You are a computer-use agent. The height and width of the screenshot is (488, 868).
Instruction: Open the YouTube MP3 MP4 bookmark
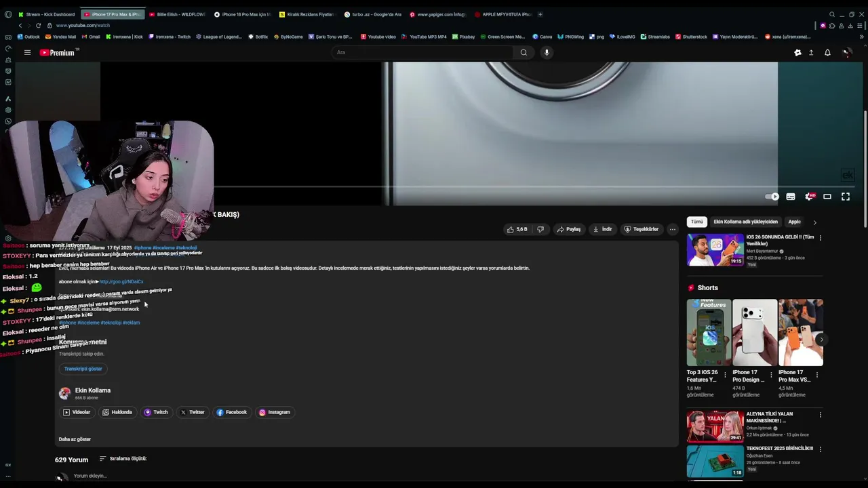pos(424,37)
